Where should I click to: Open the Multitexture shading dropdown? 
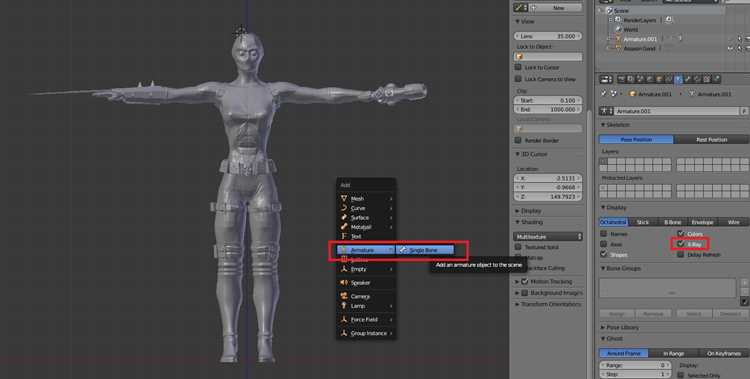pyautogui.click(x=548, y=236)
